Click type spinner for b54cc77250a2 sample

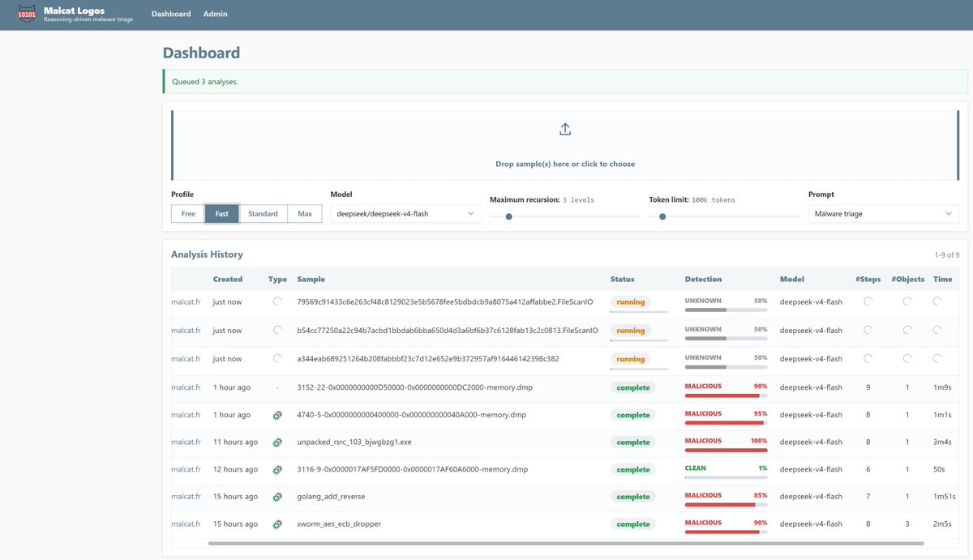(x=277, y=331)
